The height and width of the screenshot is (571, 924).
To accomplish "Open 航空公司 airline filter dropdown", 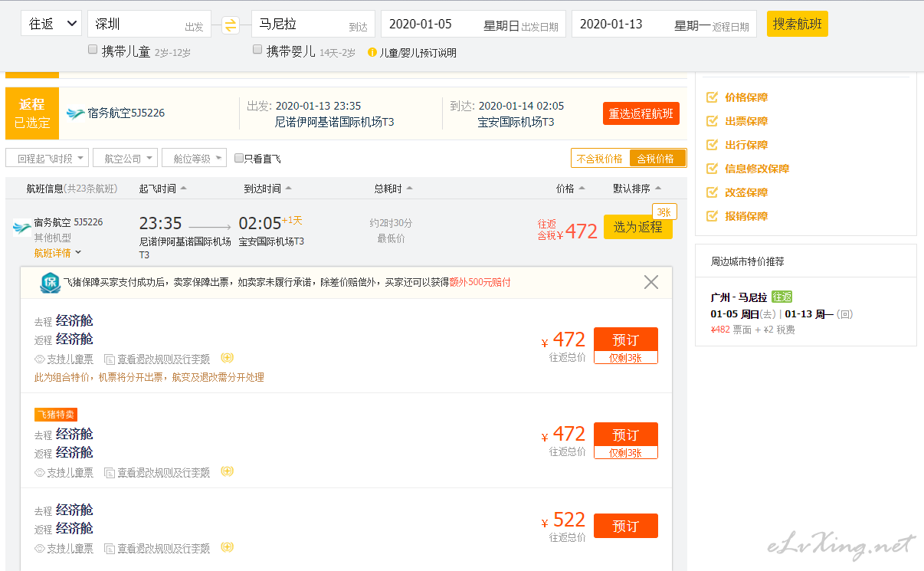I will click(x=126, y=158).
